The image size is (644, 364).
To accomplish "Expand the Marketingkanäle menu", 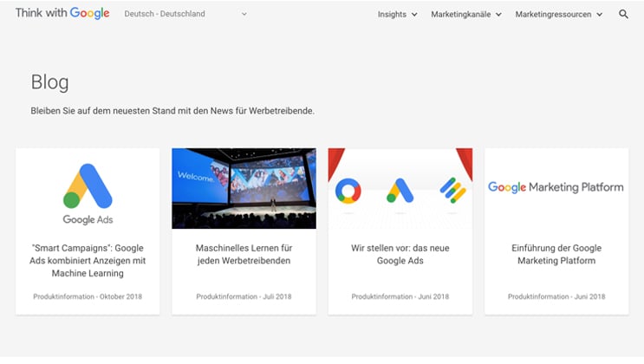I will coord(465,15).
